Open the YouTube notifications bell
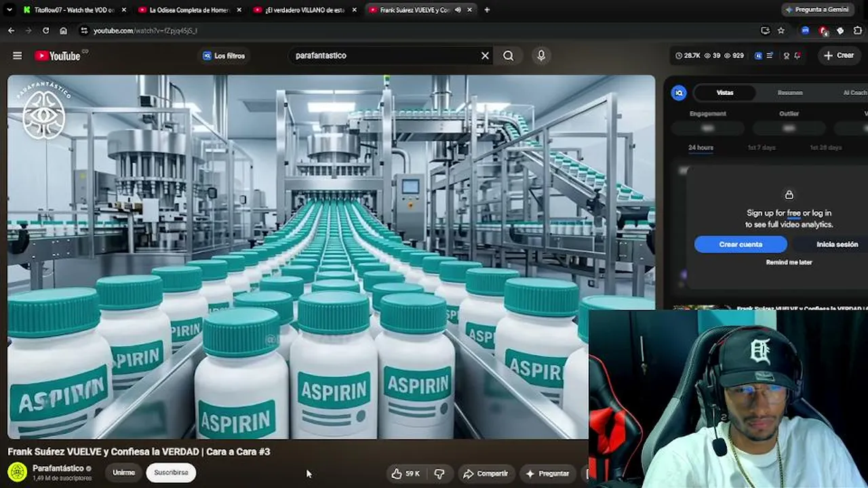This screenshot has height=488, width=868. [798, 56]
